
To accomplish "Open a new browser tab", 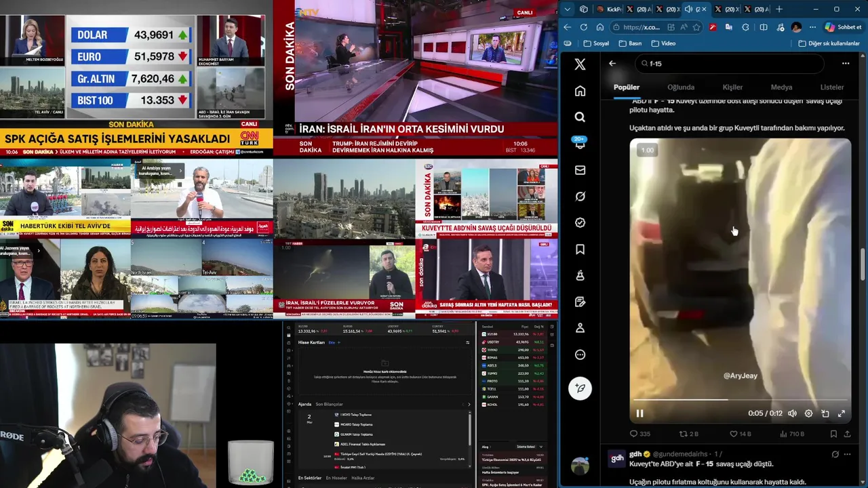I will click(778, 9).
